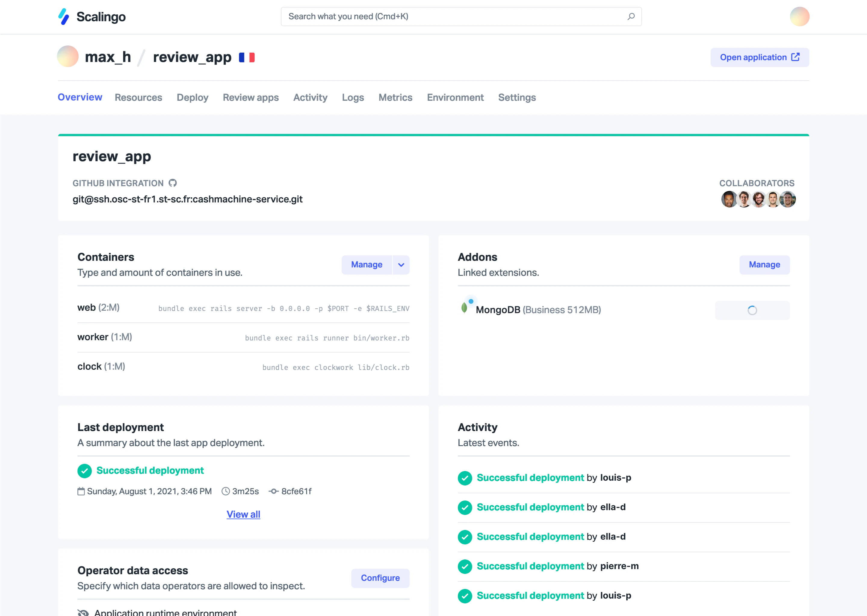Click the GitHub integration icon
The height and width of the screenshot is (616, 867).
coord(173,183)
